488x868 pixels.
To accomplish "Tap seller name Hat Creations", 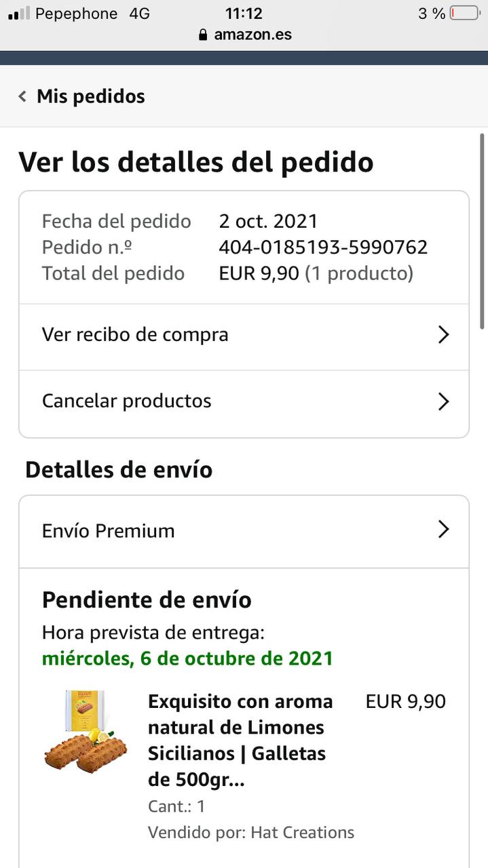I will pos(303,832).
